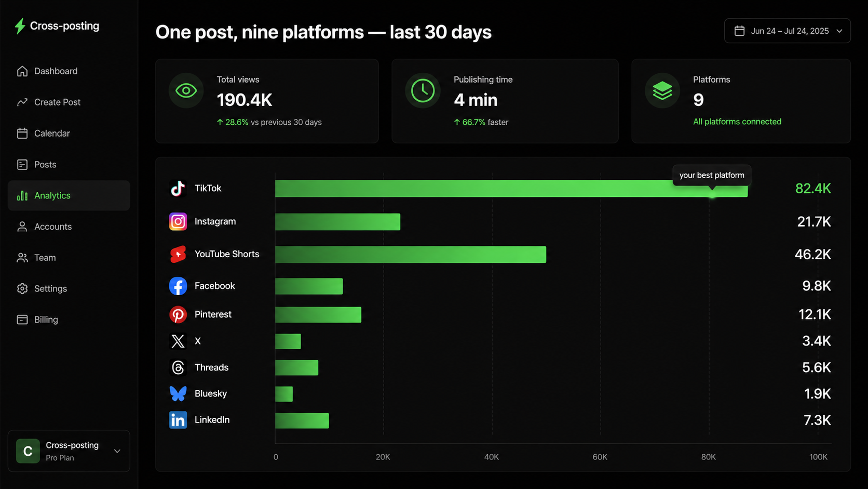The image size is (868, 489).
Task: Click the Bluesky butterfly icon
Action: [x=178, y=393]
